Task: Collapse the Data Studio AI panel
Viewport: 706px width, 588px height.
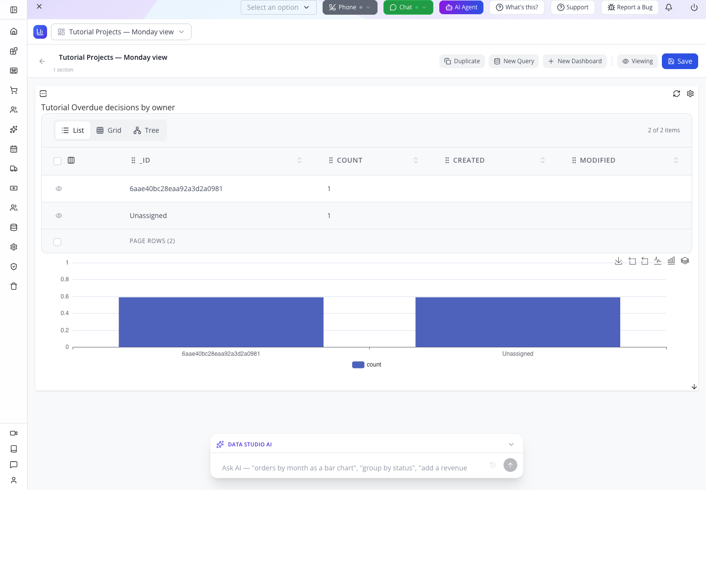Action: 511,444
